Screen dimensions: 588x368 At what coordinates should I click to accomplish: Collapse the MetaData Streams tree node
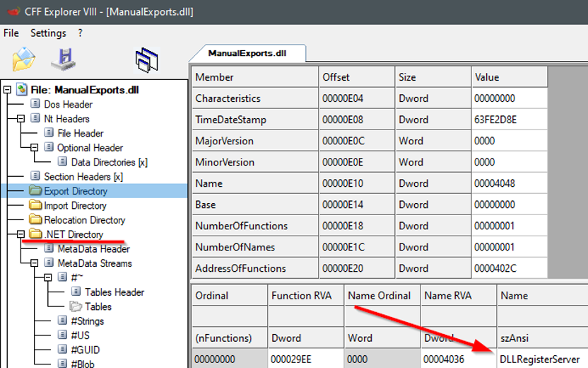[x=35, y=263]
